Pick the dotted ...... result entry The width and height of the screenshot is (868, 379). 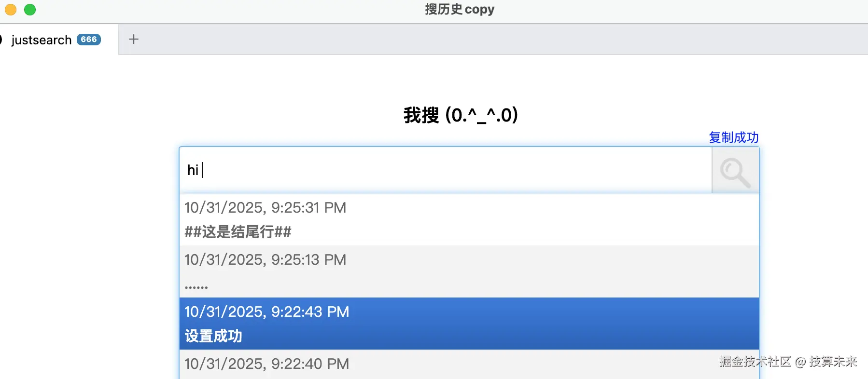tap(196, 286)
